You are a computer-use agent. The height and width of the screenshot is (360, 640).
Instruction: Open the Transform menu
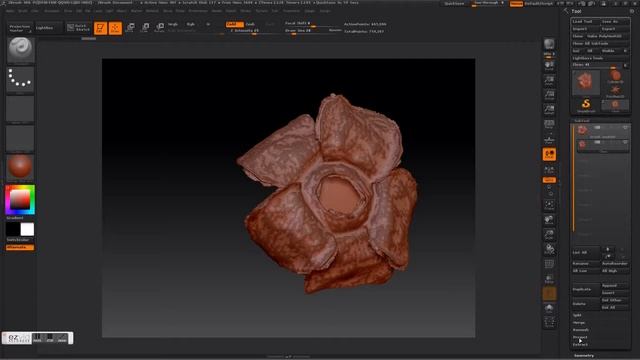291,11
